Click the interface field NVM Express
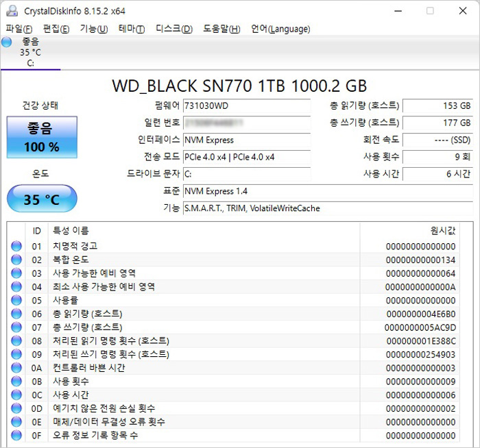 click(247, 140)
